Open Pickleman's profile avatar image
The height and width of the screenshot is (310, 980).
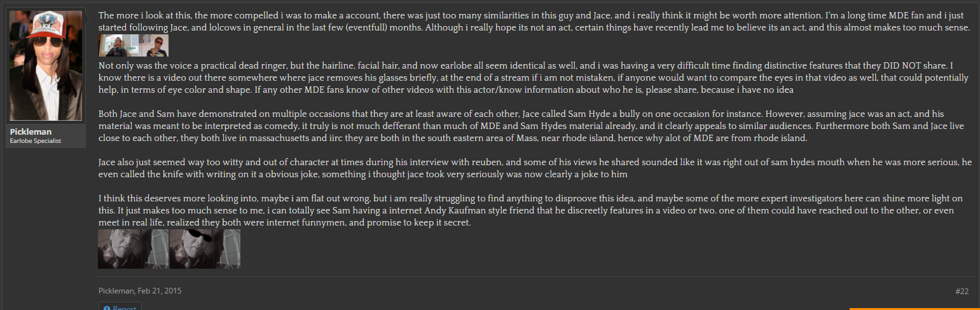(x=47, y=65)
